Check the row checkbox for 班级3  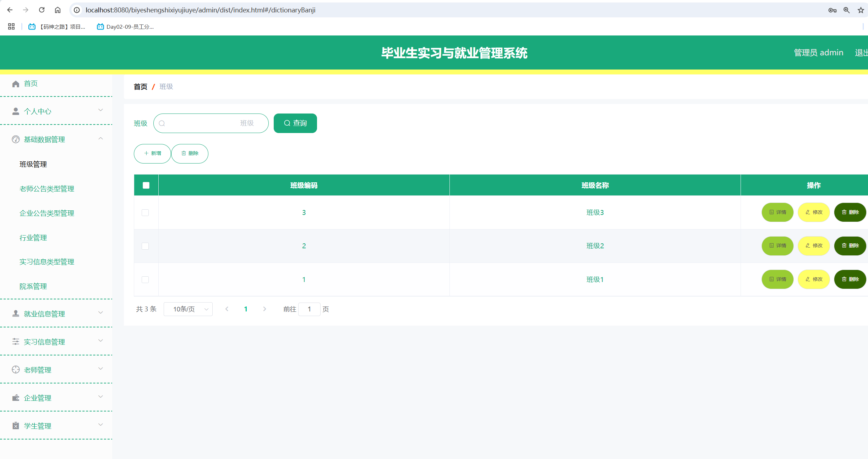(145, 212)
